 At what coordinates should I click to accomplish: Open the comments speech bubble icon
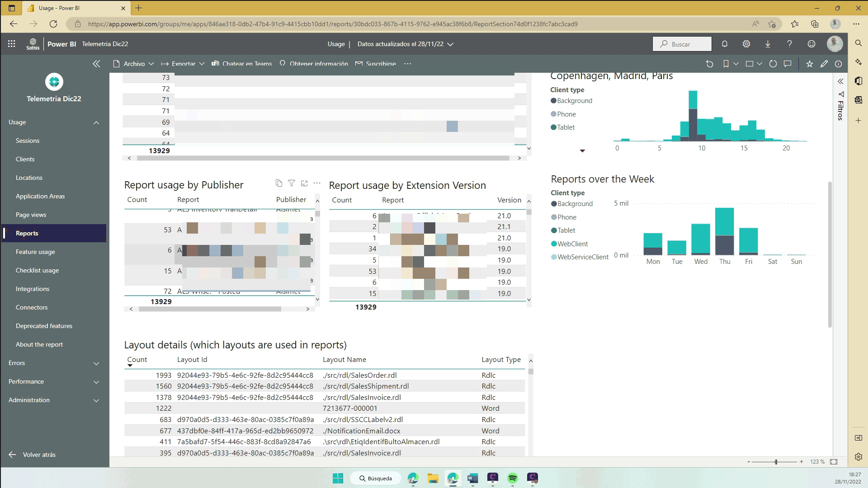[x=788, y=64]
